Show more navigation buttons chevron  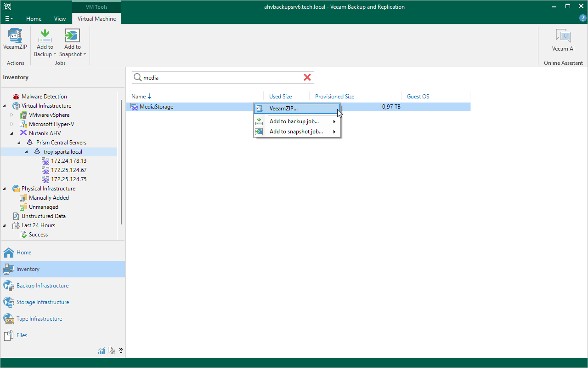(121, 351)
